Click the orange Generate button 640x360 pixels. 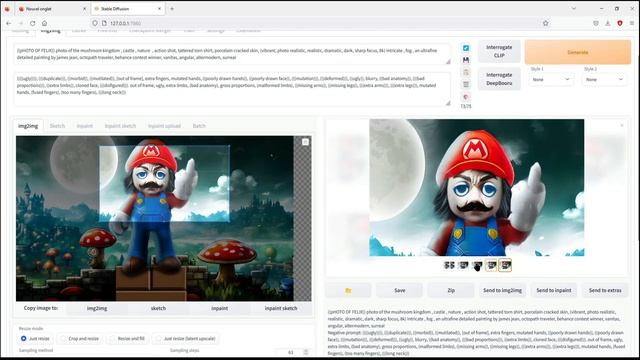click(x=578, y=52)
